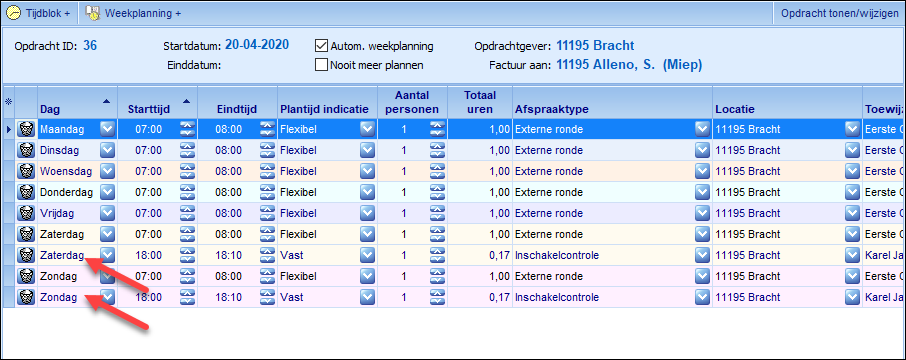906x360 pixels.
Task: Open Afspraaktype dropdown in Maandag row
Action: 702,129
